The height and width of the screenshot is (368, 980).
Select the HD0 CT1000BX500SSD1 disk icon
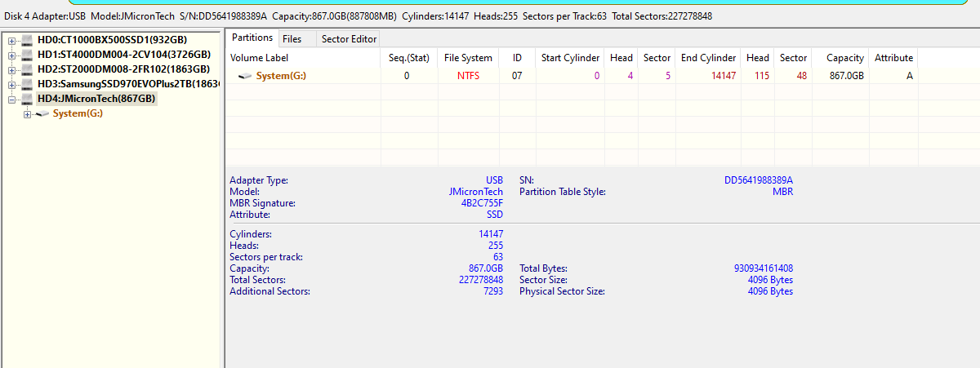28,40
